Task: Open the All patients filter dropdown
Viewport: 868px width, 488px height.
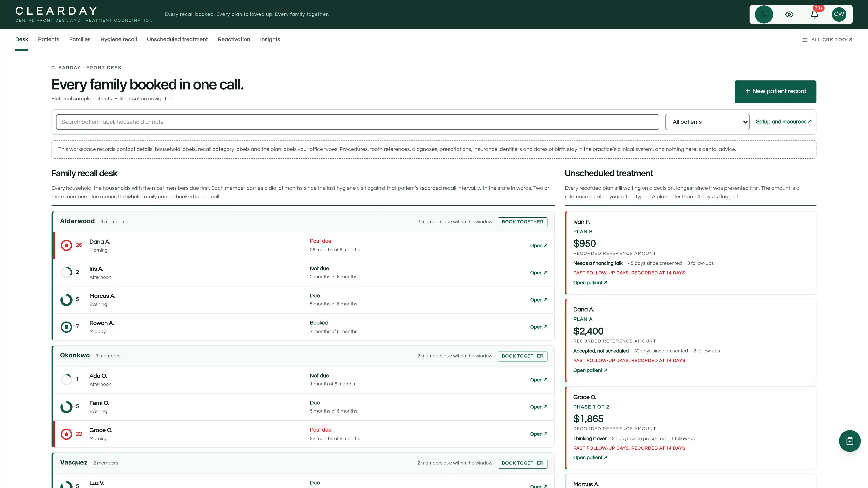Action: (x=707, y=122)
